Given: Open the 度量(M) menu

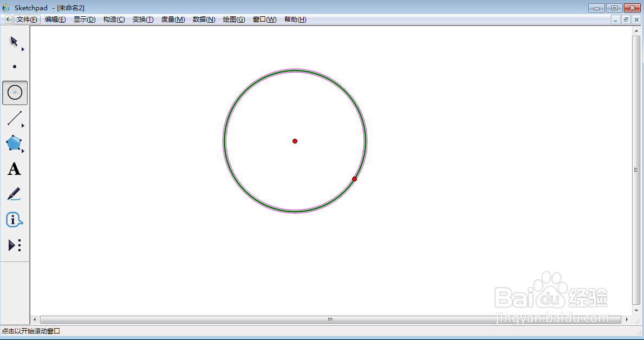Looking at the screenshot, I should click(173, 19).
